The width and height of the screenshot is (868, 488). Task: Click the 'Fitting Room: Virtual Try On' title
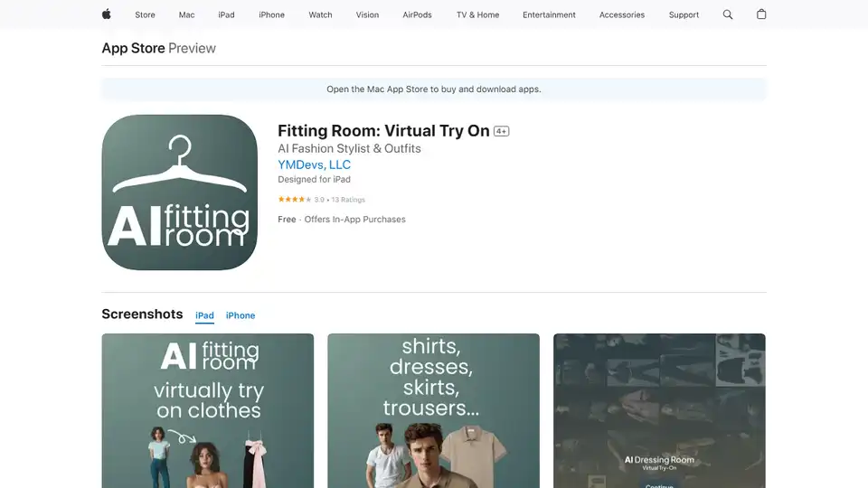(x=383, y=131)
